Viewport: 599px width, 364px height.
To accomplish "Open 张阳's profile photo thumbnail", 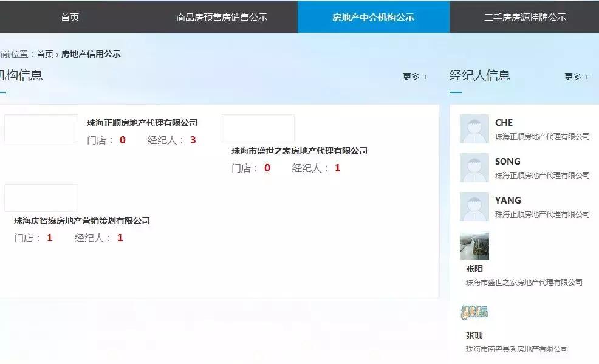I will 474,246.
